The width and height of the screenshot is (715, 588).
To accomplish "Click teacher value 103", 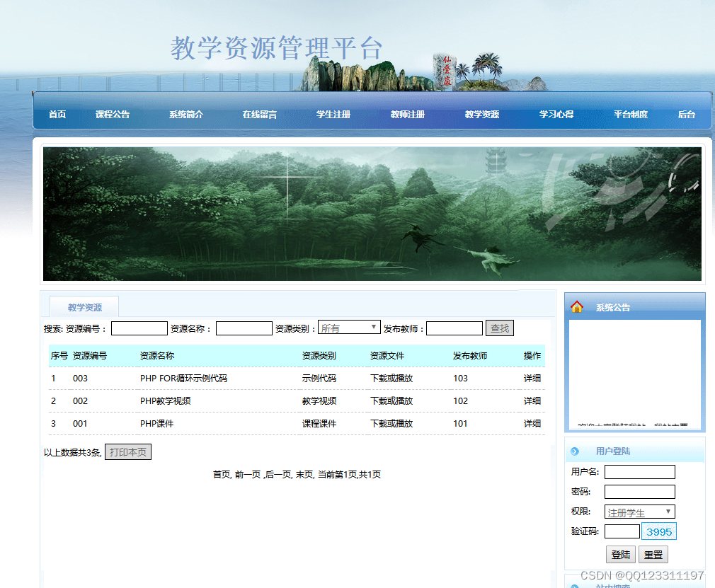I will pos(460,379).
